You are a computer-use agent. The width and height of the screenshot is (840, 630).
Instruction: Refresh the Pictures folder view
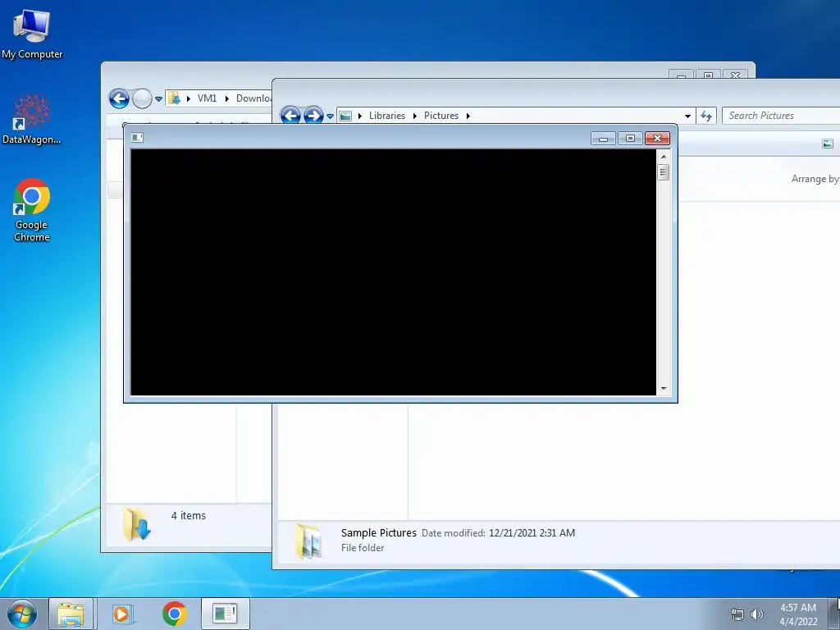706,116
